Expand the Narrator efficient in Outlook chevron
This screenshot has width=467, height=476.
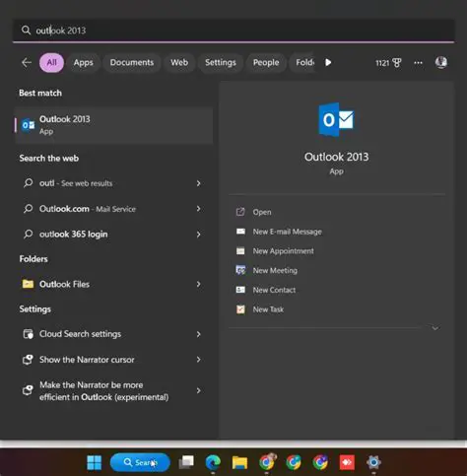[199, 390]
